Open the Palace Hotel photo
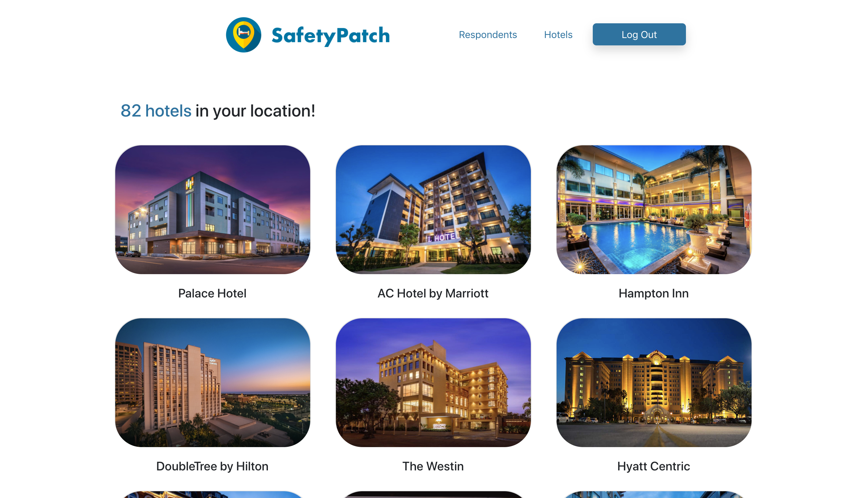The width and height of the screenshot is (868, 498). click(x=212, y=209)
